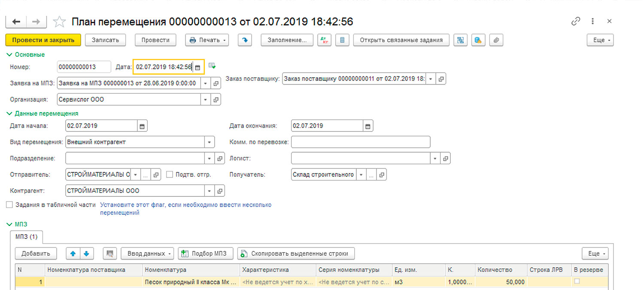The height and width of the screenshot is (290, 644).
Task: Open calendar picker for Дата field
Action: pos(197,67)
